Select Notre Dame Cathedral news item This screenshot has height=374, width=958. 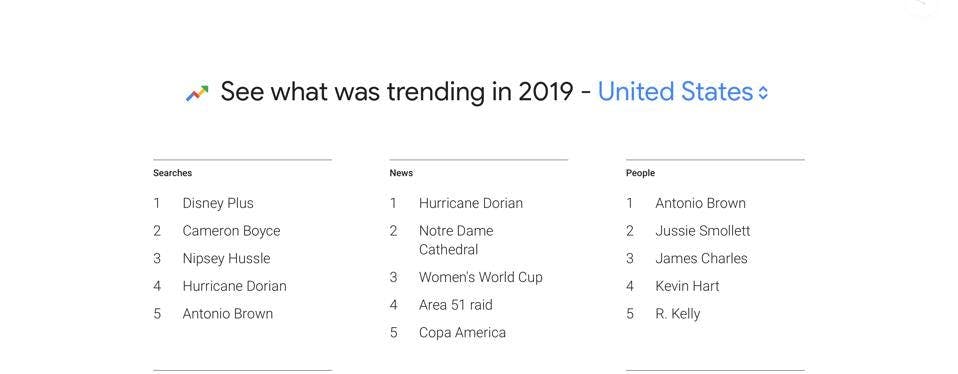click(x=456, y=240)
